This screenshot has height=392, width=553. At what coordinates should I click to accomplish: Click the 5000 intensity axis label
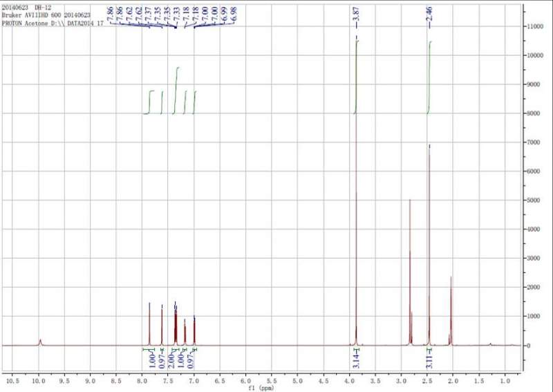534,200
